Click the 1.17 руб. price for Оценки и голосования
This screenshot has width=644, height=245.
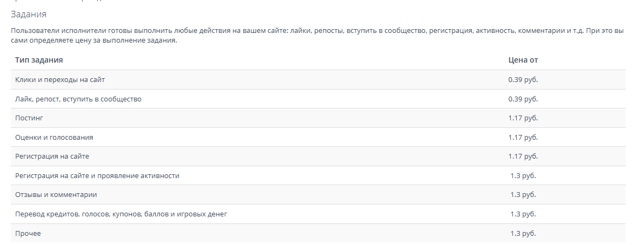[523, 137]
